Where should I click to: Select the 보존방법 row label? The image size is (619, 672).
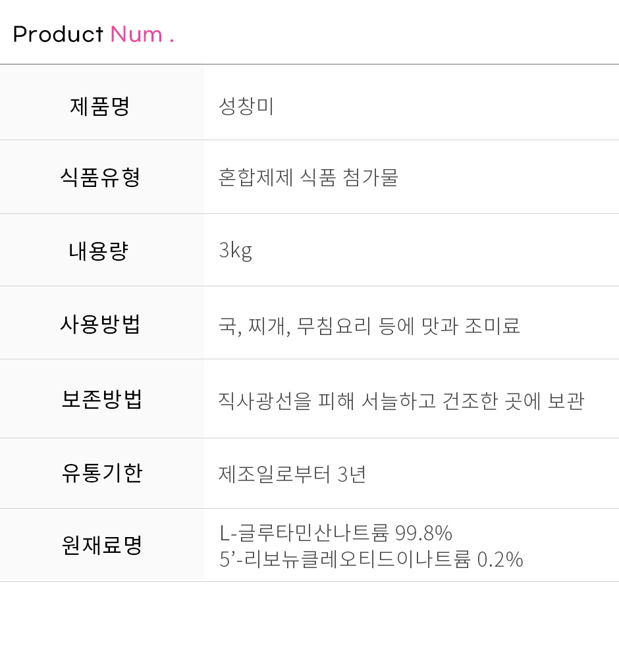pyautogui.click(x=101, y=400)
